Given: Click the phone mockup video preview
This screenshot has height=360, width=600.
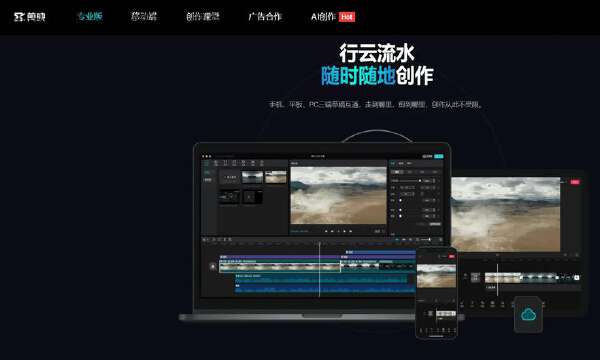Looking at the screenshot, I should click(x=436, y=276).
